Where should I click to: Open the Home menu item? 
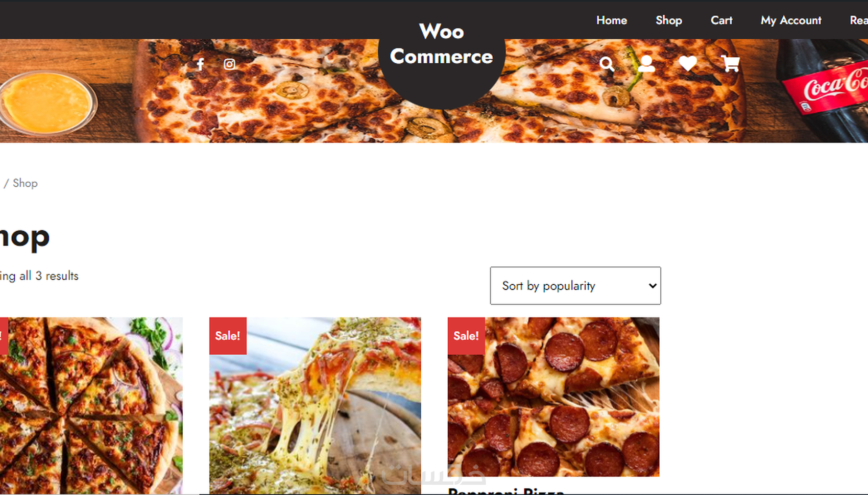(612, 20)
